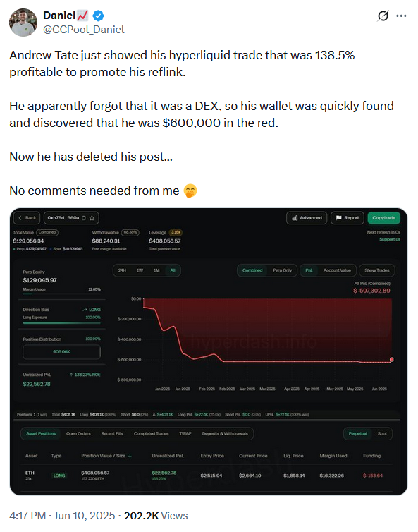
Task: Open the Deposits & Withdrawals tab
Action: (225, 434)
